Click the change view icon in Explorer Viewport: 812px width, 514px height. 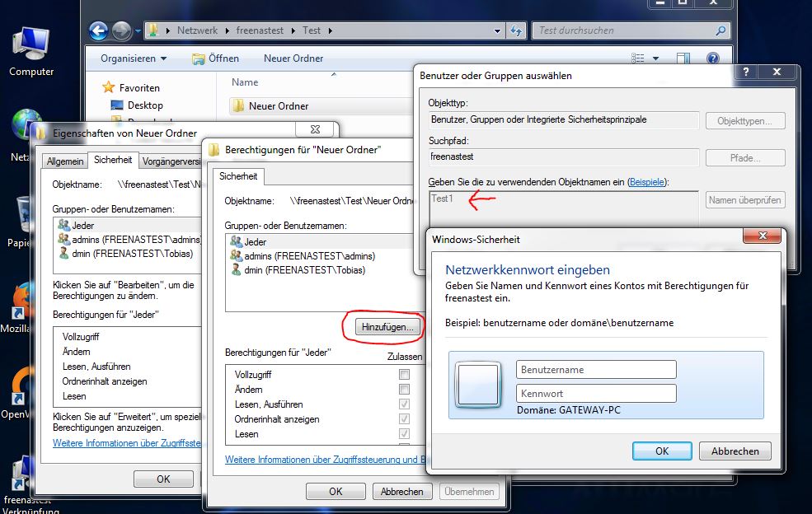point(638,58)
